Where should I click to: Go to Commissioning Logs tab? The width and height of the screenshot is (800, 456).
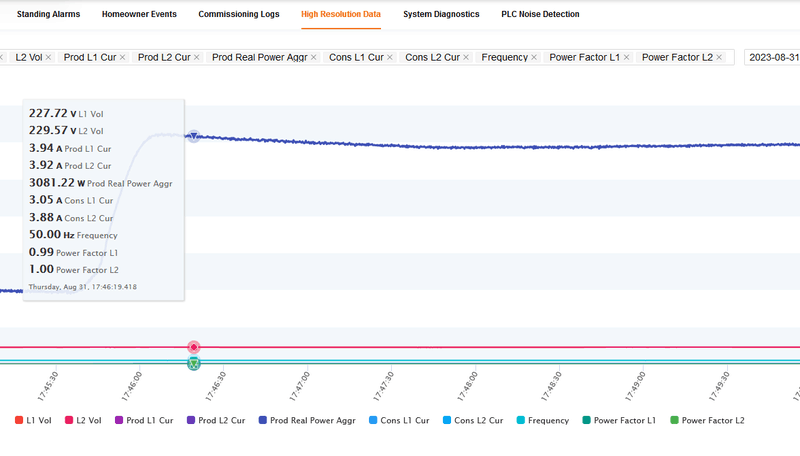click(239, 14)
